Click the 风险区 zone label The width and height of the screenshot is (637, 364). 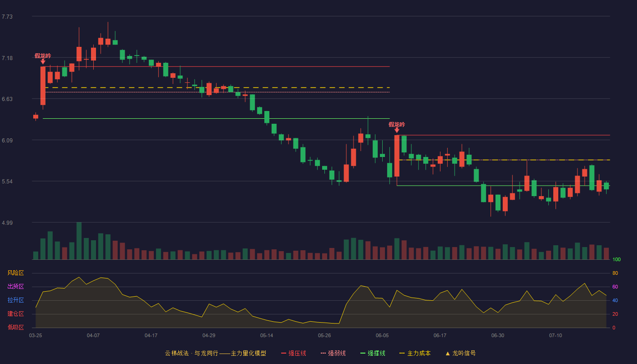coord(15,273)
